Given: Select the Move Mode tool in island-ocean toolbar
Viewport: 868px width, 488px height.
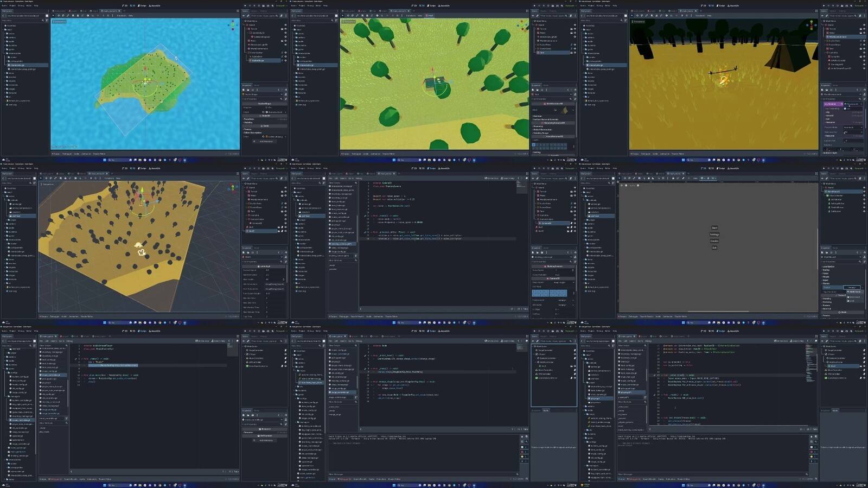Looking at the screenshot, I should tap(59, 16).
